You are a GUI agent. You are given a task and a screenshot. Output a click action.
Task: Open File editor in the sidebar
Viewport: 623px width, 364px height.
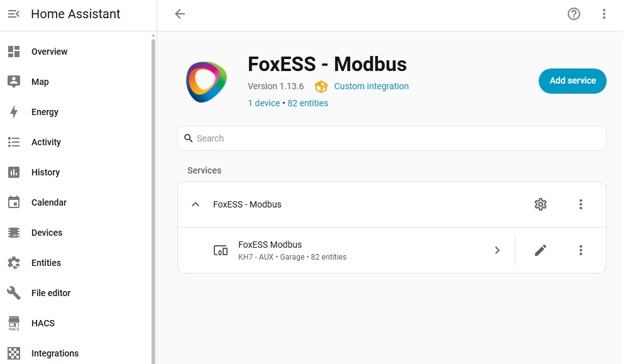pos(75,293)
